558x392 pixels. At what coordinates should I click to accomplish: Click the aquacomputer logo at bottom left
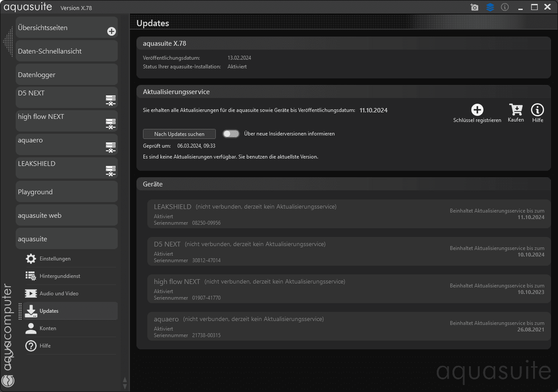(8, 381)
